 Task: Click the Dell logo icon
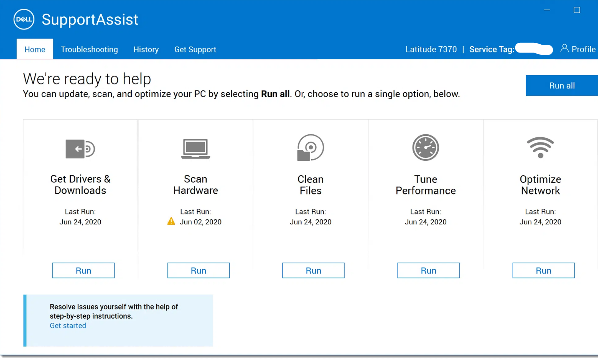(24, 19)
